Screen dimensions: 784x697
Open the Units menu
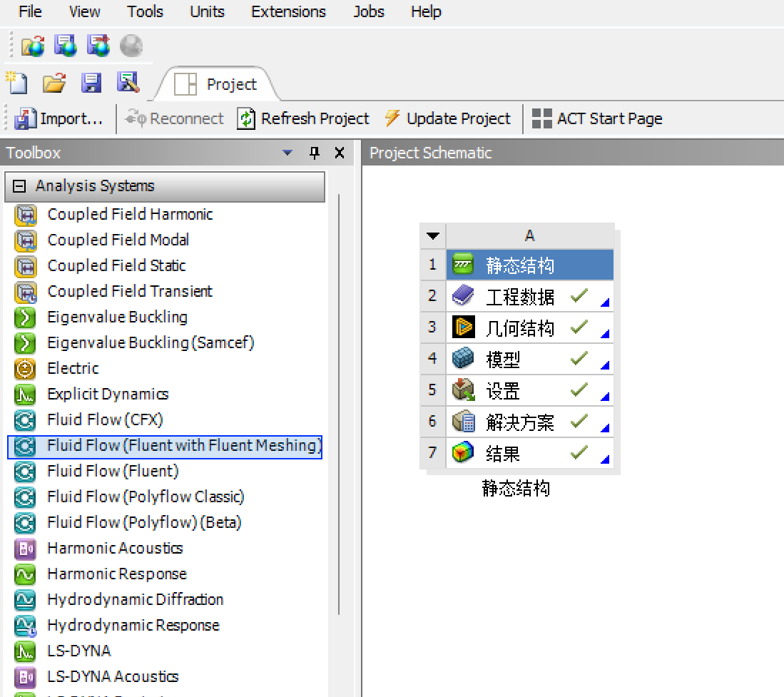tap(207, 11)
